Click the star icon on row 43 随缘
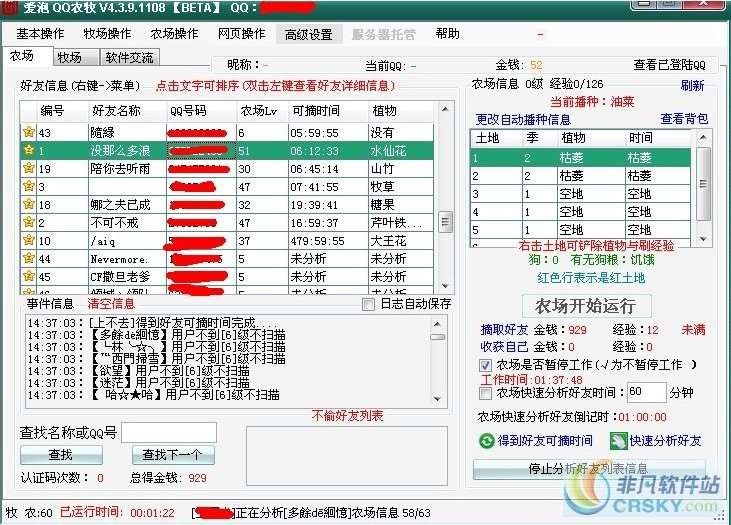 [x=29, y=132]
